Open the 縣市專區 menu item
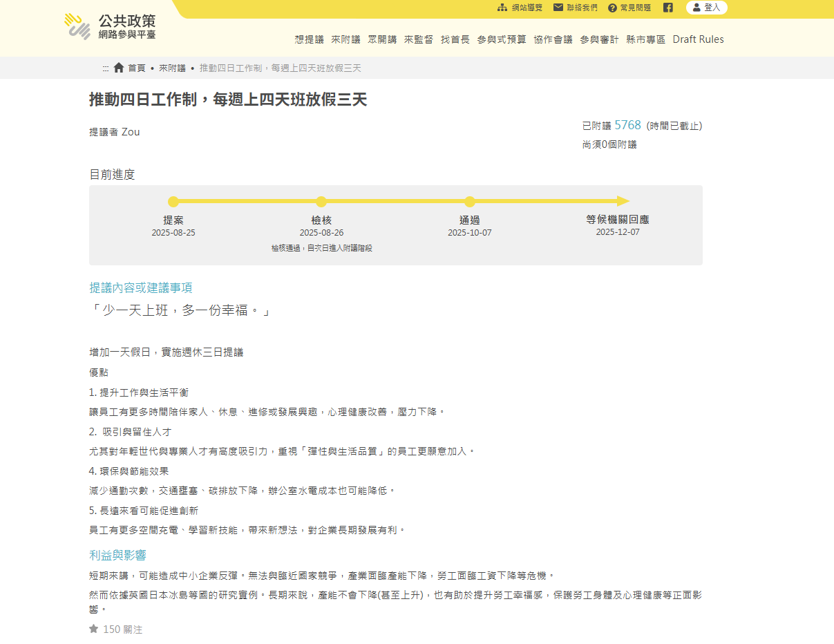This screenshot has width=834, height=644. point(646,39)
